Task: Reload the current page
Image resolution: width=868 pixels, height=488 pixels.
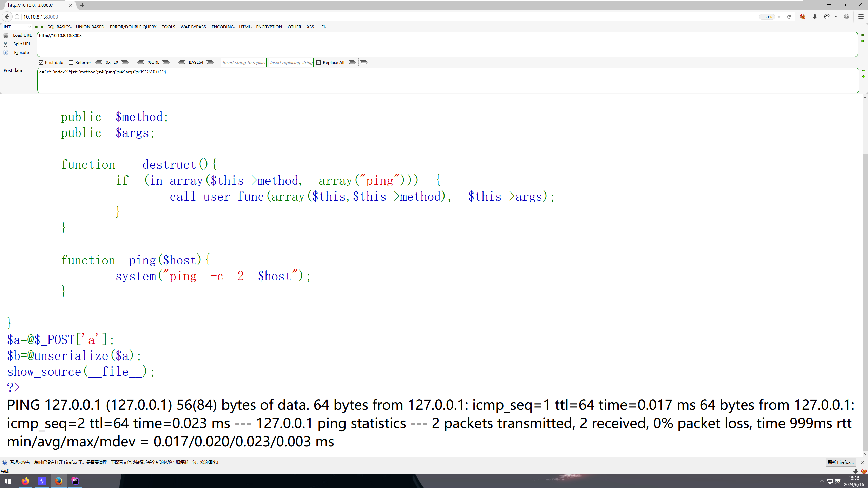Action: click(789, 17)
